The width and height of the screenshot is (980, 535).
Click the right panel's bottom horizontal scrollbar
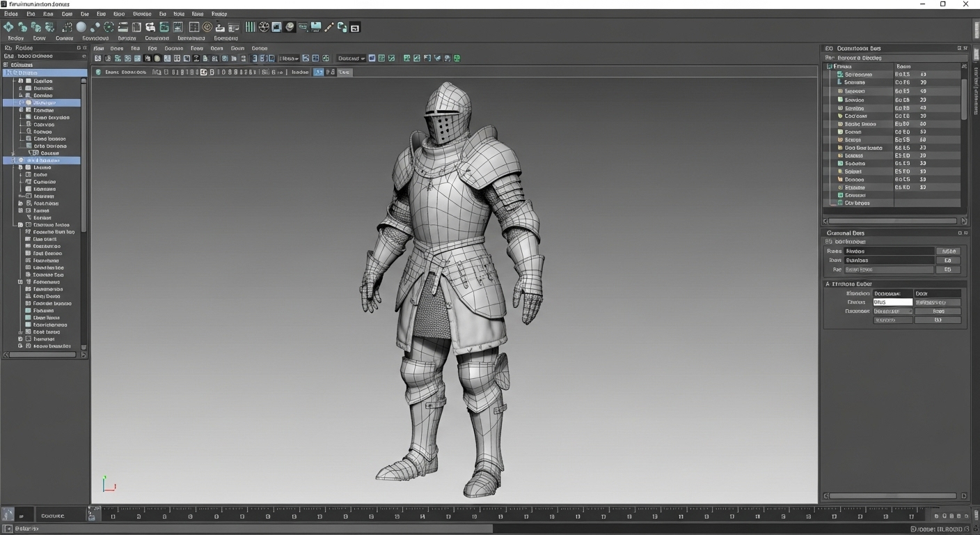tap(894, 496)
